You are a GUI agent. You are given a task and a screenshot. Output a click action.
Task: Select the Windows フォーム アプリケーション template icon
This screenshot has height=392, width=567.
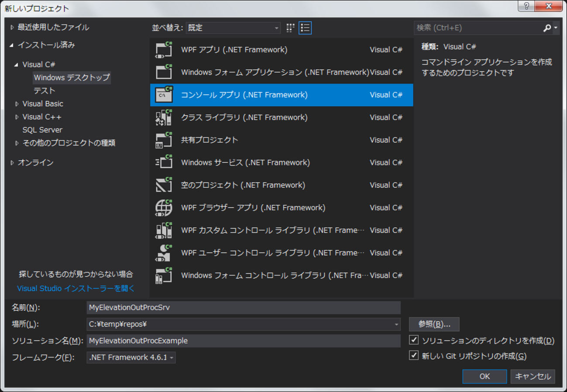(164, 72)
